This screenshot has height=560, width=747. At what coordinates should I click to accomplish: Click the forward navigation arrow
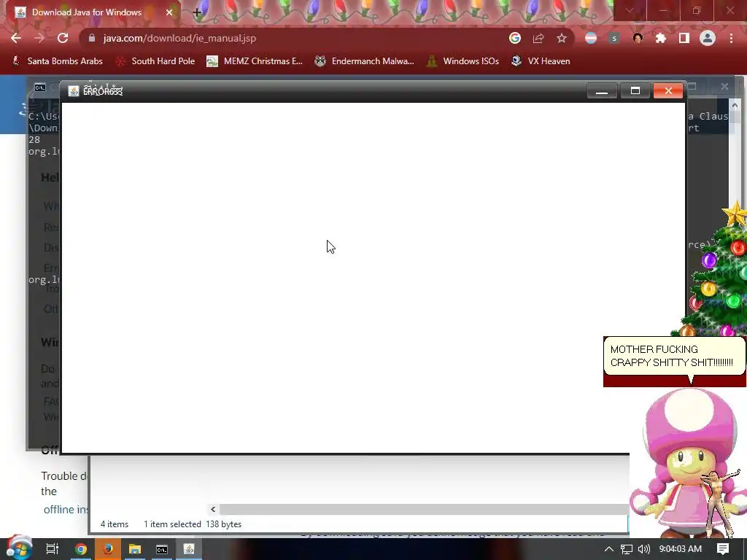[x=39, y=38]
